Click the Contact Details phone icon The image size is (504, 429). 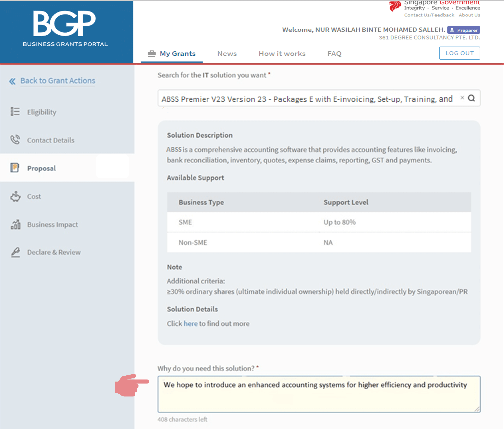click(15, 140)
